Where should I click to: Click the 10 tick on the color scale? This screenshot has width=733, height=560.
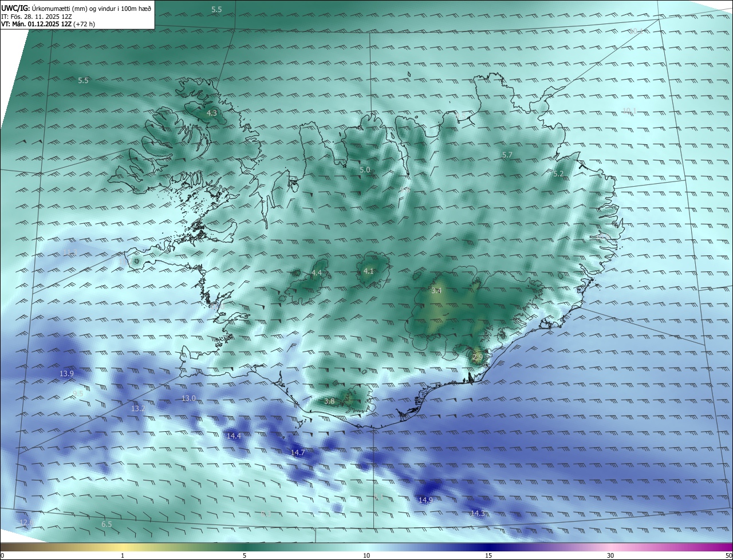tap(366, 555)
